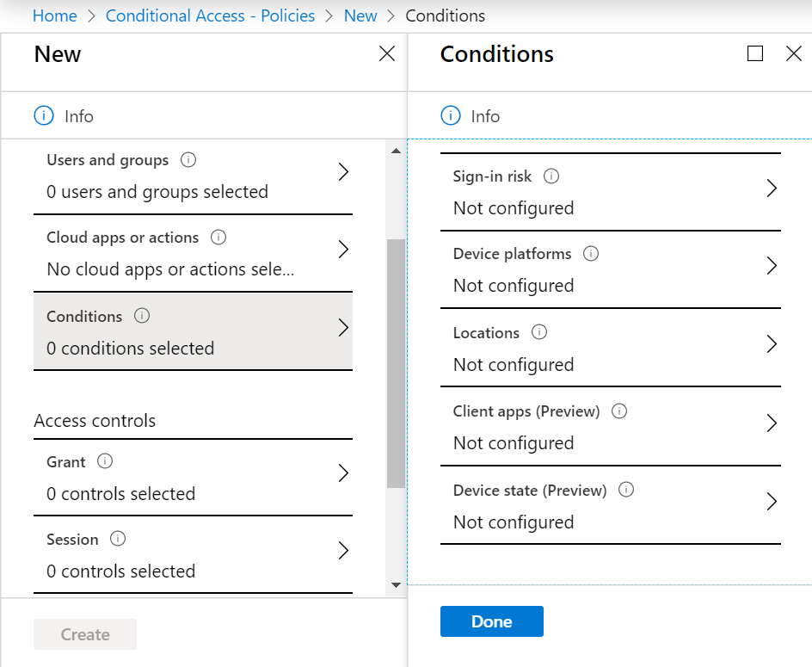
Task: Expand the Sign-in risk condition chevron
Action: click(x=772, y=188)
